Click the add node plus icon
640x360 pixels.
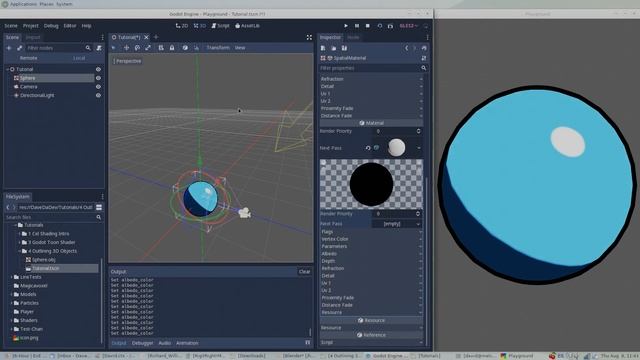pos(9,48)
